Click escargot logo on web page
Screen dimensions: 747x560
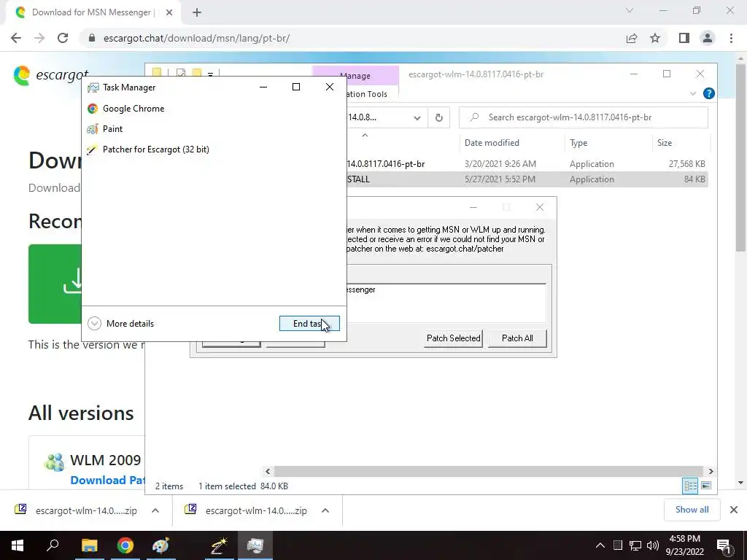(51, 75)
